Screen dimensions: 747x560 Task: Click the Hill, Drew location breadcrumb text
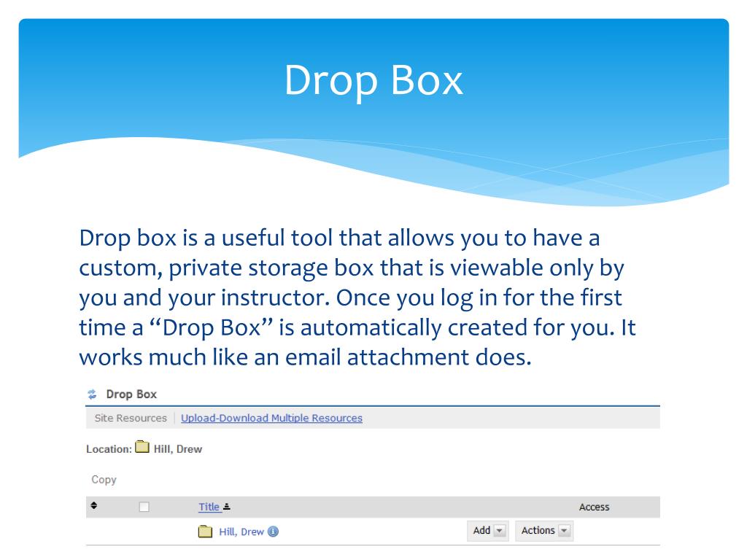(178, 449)
